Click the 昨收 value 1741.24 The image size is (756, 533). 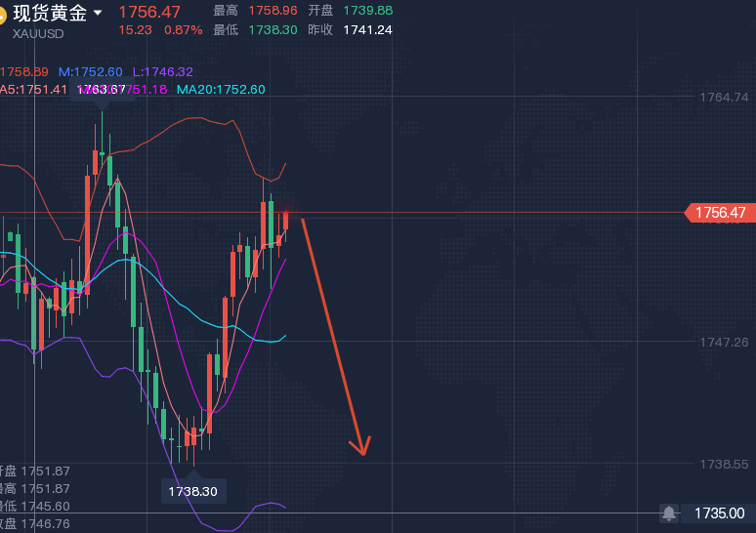pyautogui.click(x=368, y=30)
